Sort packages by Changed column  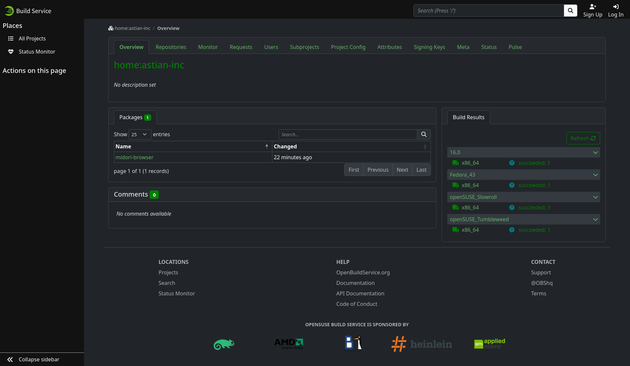tap(351, 147)
